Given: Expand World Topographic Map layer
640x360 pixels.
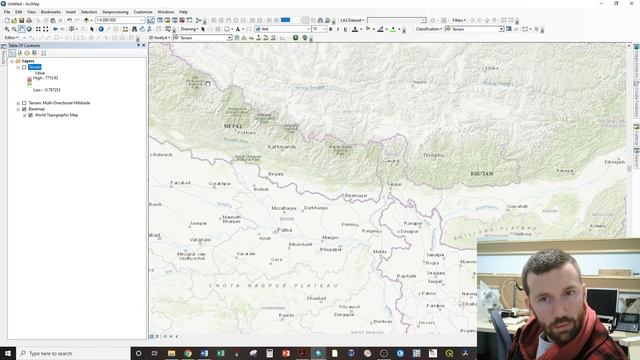Looking at the screenshot, I should [24, 115].
